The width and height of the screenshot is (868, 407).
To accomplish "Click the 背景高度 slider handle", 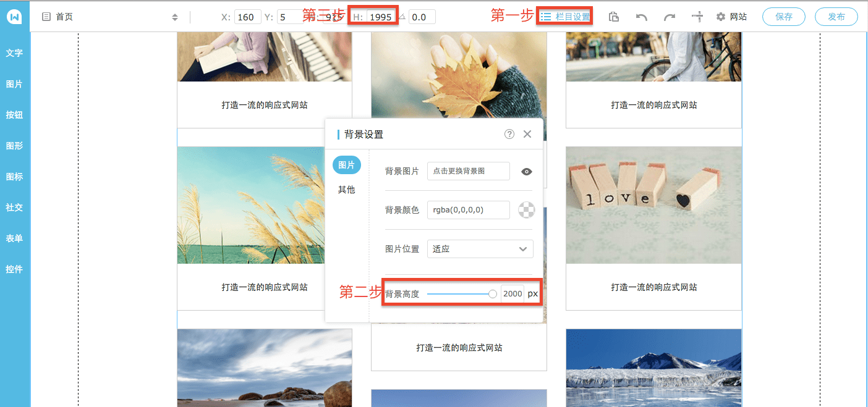I will tap(493, 294).
